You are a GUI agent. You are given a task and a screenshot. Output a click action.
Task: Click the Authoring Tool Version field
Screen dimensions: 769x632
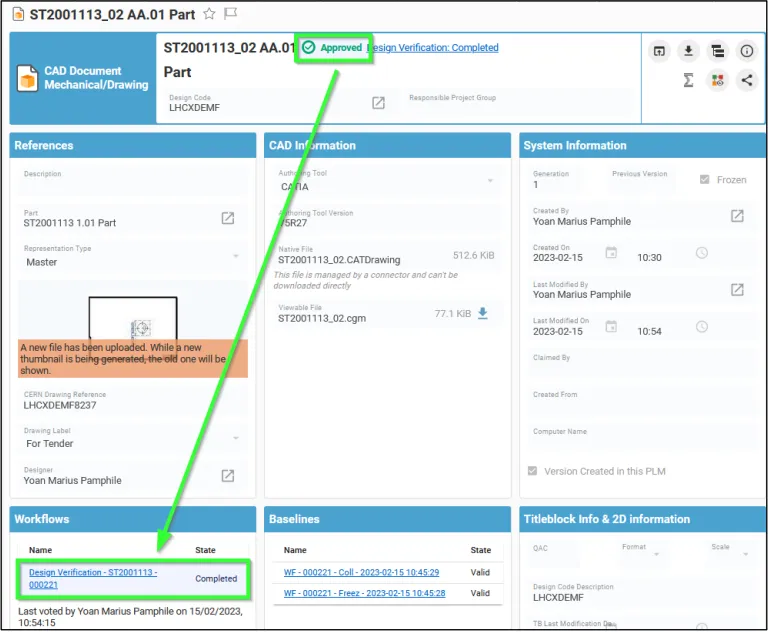coord(387,218)
